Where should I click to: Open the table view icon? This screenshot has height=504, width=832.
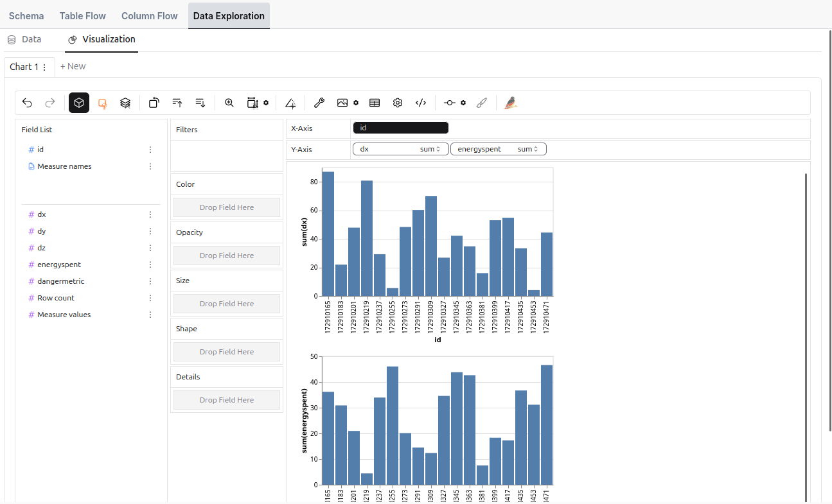tap(375, 103)
